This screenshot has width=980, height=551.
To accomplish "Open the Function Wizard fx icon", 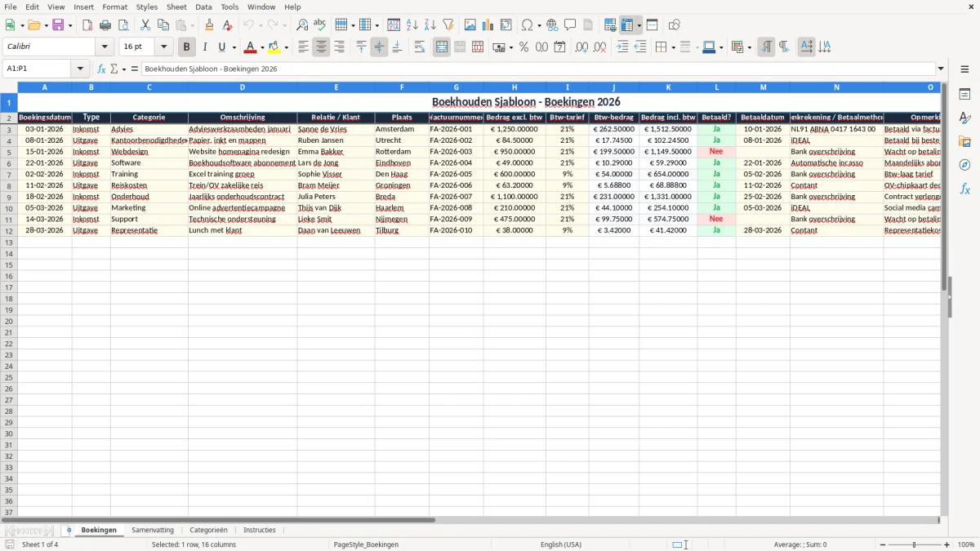I will pyautogui.click(x=102, y=69).
